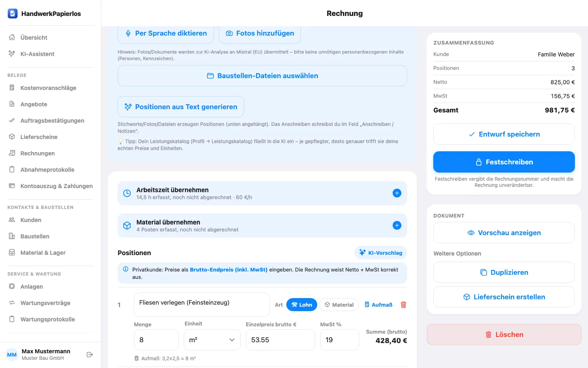Click the Festschreiben button

[504, 162]
